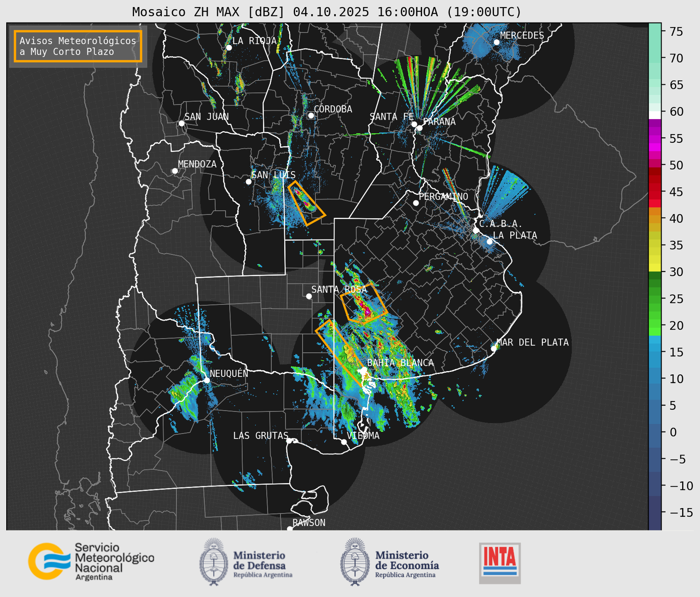Viewport: 700px width, 597px height.
Task: Select the long warning polygon northwest of Bahía Blanca
Action: [340, 354]
